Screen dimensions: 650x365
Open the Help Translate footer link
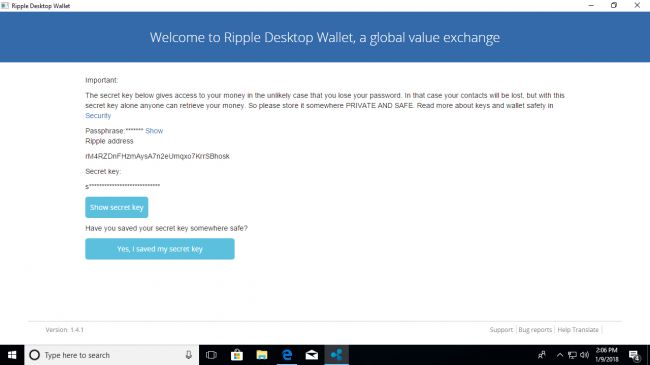click(578, 330)
